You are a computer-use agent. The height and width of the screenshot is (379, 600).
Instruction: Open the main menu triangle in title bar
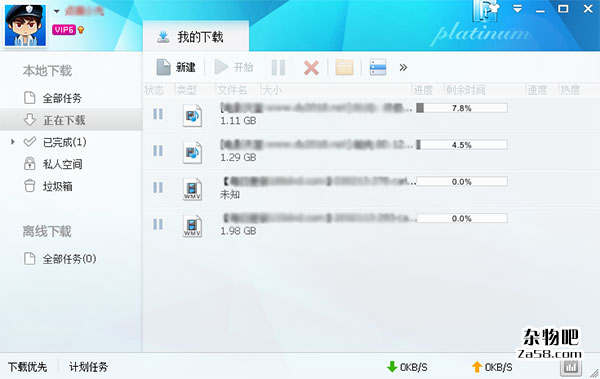pyautogui.click(x=517, y=9)
